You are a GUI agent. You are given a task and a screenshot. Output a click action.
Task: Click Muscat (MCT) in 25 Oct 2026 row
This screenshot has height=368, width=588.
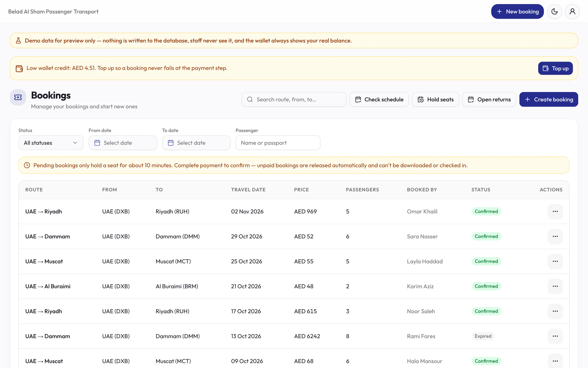(x=173, y=262)
